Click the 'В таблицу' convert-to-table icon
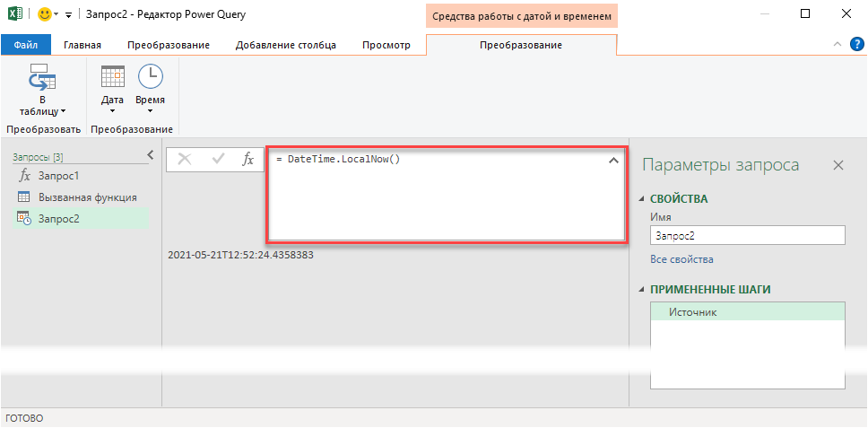The height and width of the screenshot is (428, 868). [x=42, y=78]
